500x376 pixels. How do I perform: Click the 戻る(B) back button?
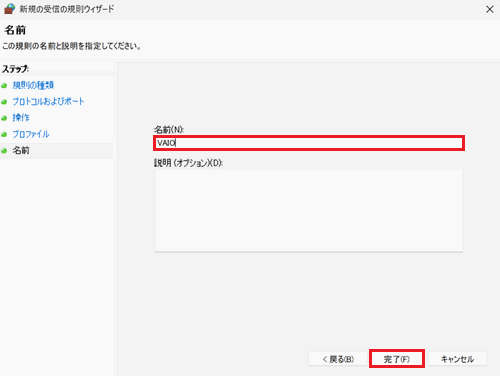click(338, 359)
